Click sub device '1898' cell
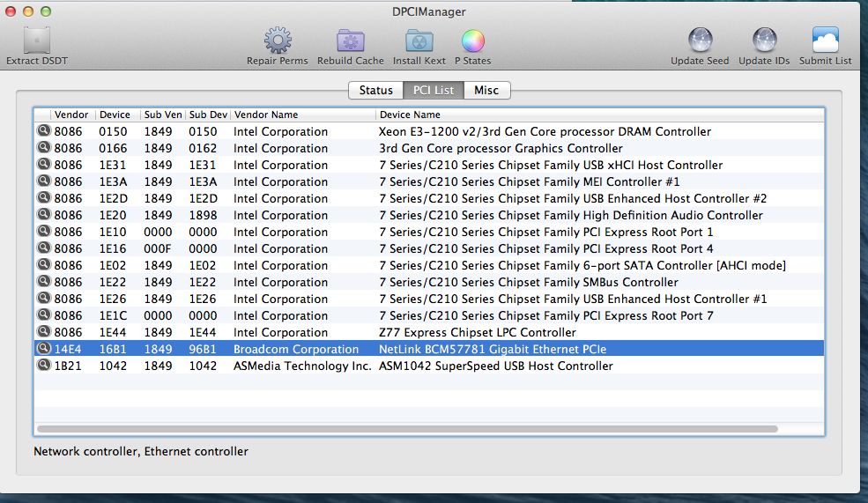Screen dimensions: 868x503 pos(203,215)
